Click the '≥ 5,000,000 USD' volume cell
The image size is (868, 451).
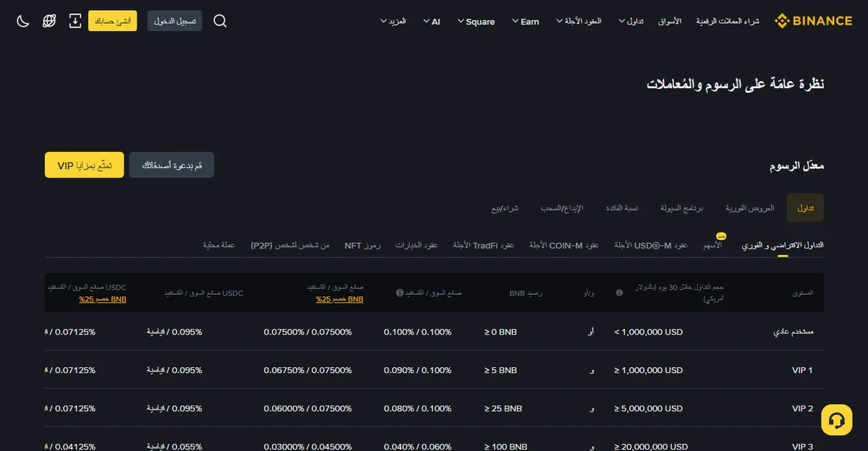[649, 408]
